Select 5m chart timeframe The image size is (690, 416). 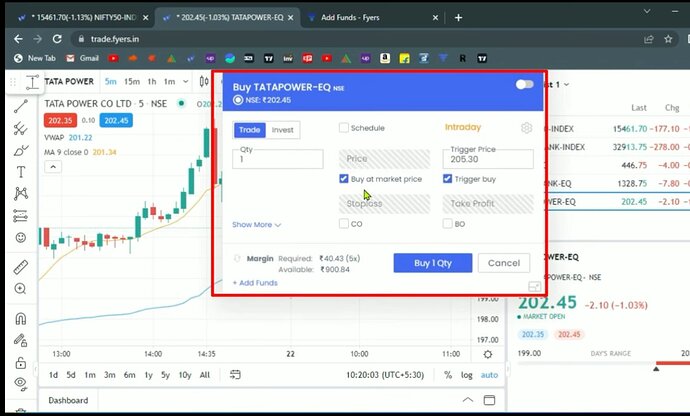click(x=110, y=81)
